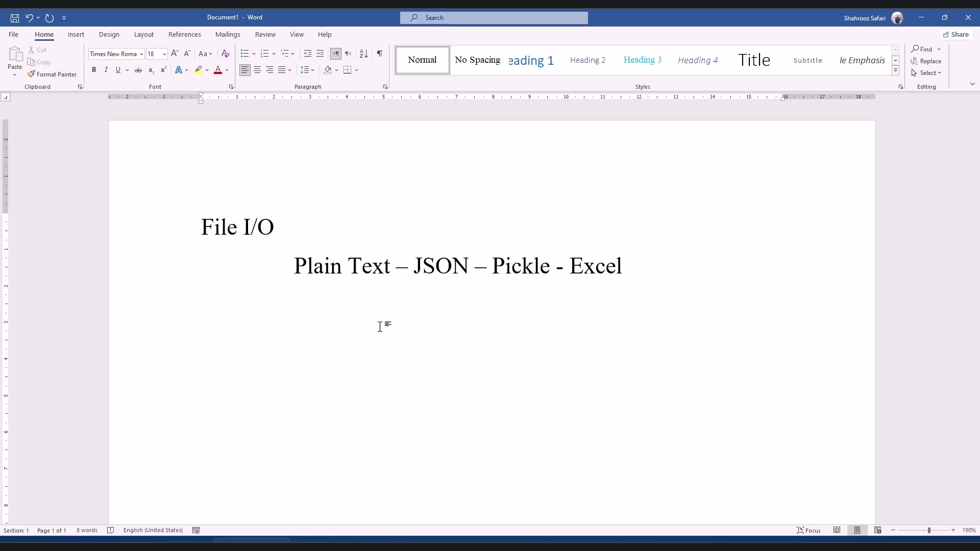Save the document with the floppy icon

15,18
